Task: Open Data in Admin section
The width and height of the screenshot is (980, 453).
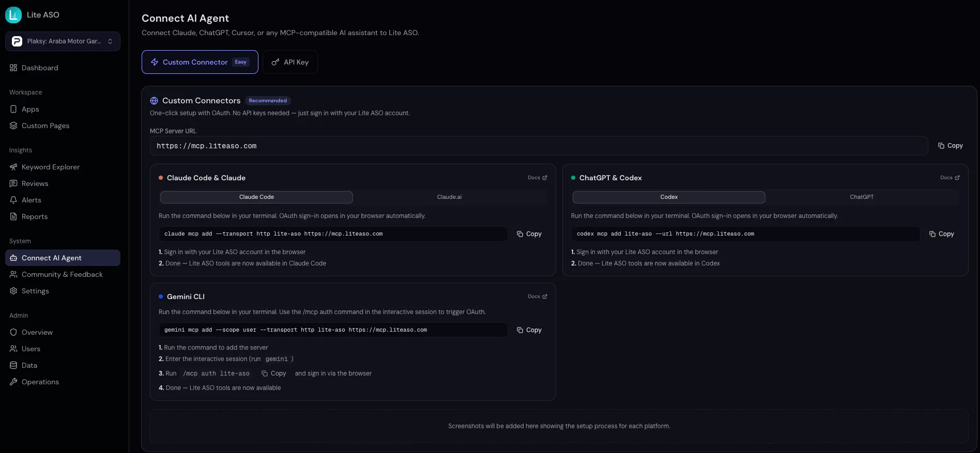Action: (63, 365)
